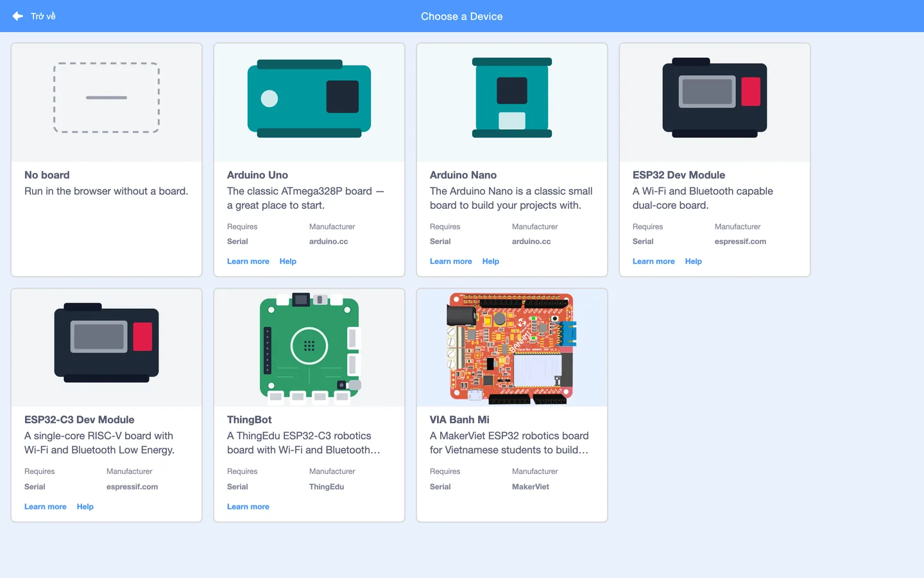This screenshot has height=578, width=924.
Task: Open Learn more for ESP32-C3 Dev Module
Action: pos(46,507)
